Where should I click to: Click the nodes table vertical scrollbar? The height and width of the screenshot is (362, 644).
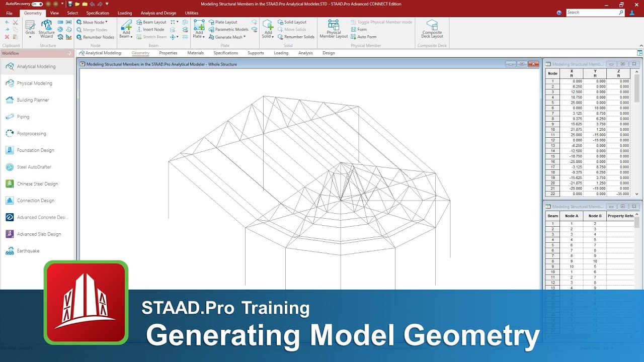637,132
